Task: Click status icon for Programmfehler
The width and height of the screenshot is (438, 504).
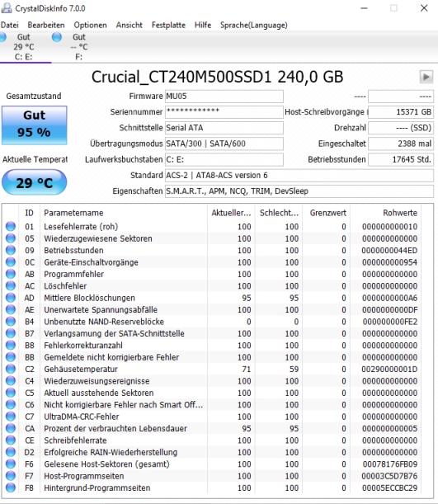Action: 11,274
